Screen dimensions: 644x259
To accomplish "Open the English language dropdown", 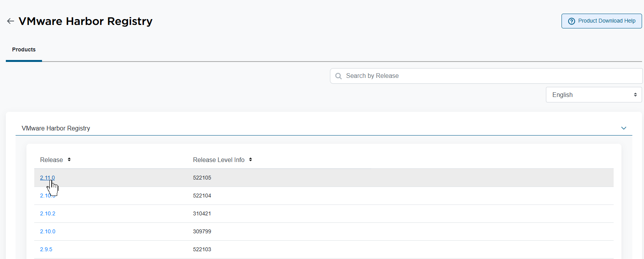I will point(593,95).
